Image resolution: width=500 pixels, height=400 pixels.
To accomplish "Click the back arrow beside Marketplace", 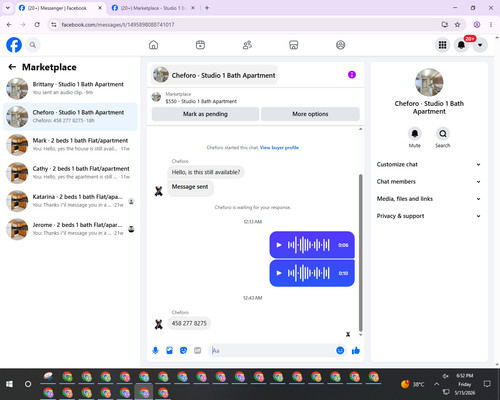I will [x=12, y=67].
